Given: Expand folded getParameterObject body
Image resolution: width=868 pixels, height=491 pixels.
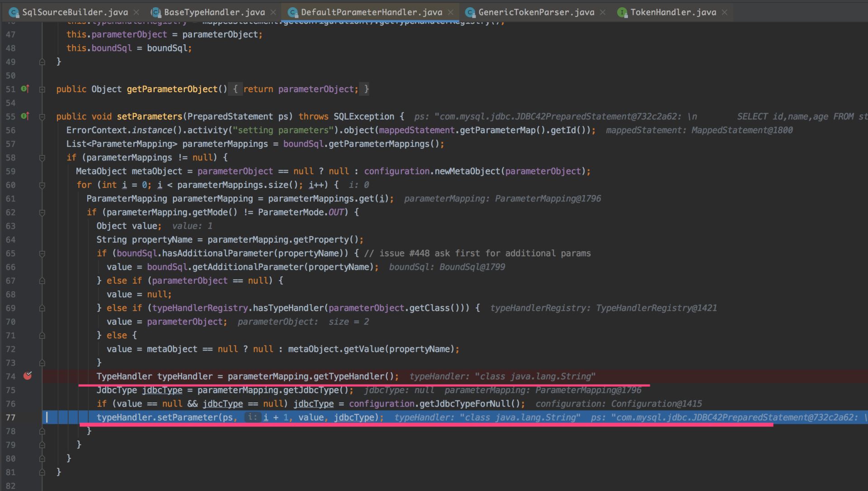Looking at the screenshot, I should click(x=42, y=89).
